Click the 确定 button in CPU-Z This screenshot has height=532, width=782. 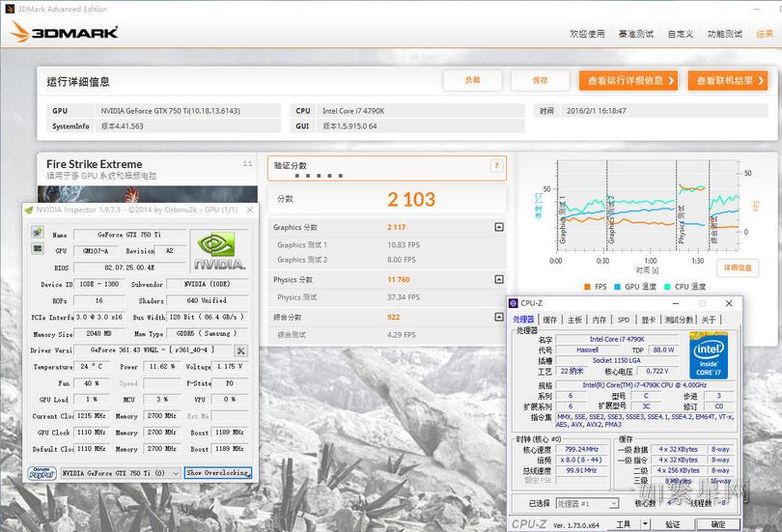(718, 524)
